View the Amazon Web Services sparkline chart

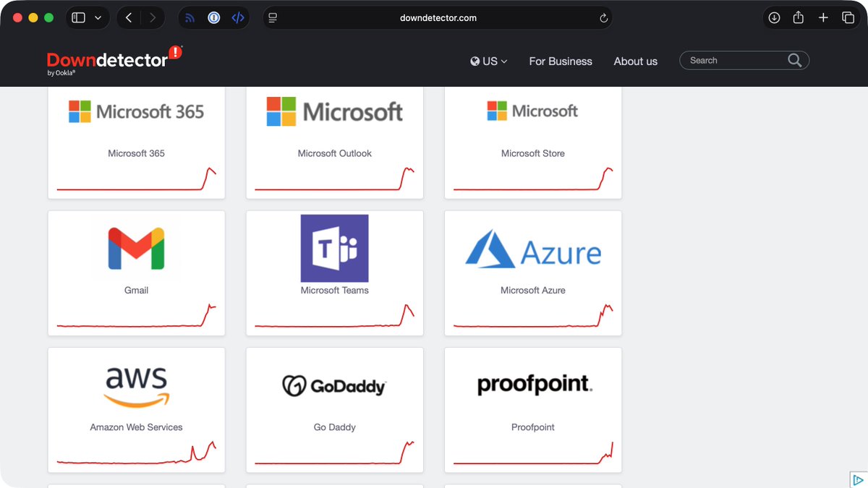coord(136,453)
